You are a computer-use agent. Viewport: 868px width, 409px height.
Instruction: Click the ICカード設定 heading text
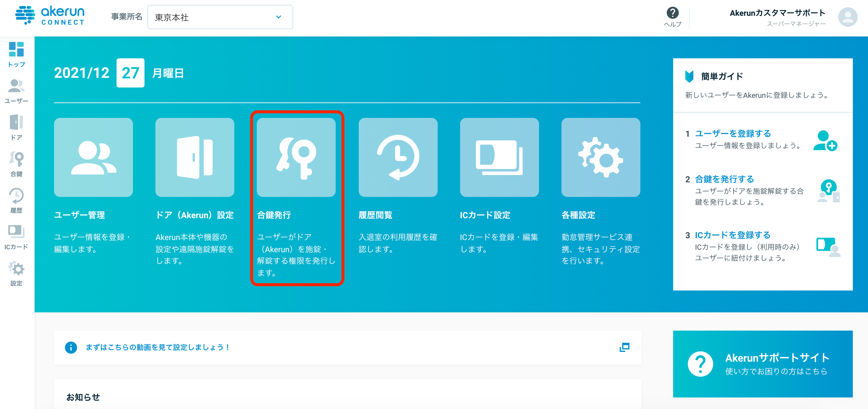(x=485, y=215)
